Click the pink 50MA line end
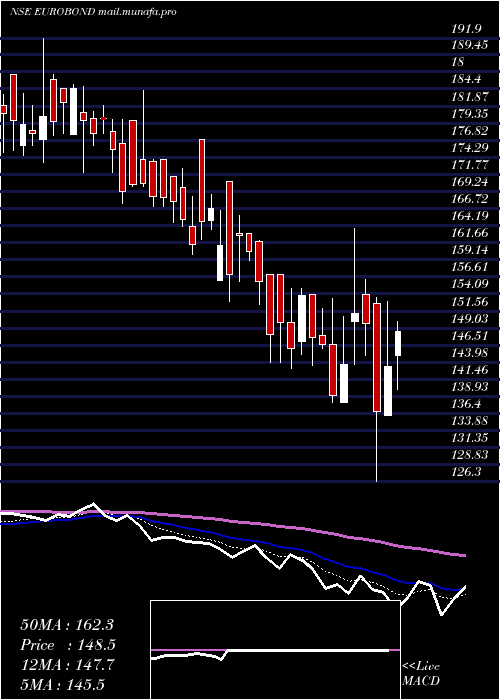The width and height of the screenshot is (500, 700). [x=464, y=555]
